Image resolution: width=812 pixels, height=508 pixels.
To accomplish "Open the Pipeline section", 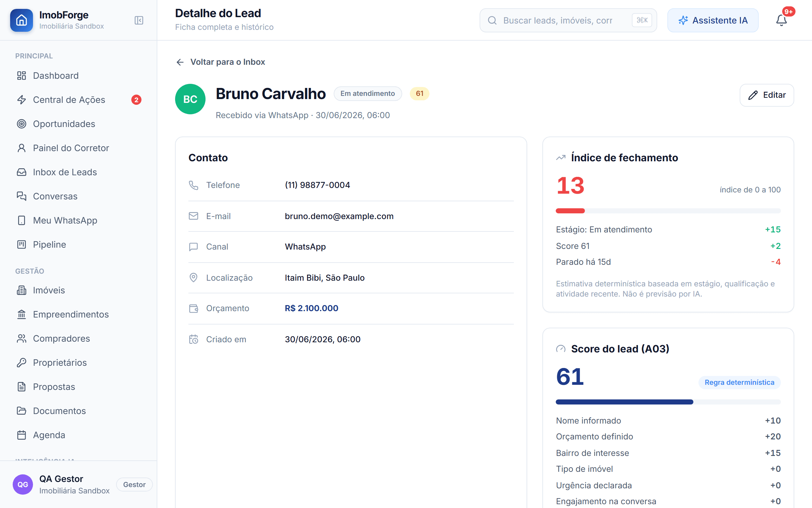I will point(79,244).
